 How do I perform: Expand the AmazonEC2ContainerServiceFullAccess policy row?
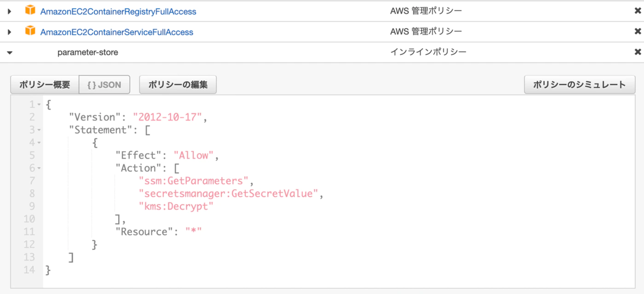tap(10, 32)
